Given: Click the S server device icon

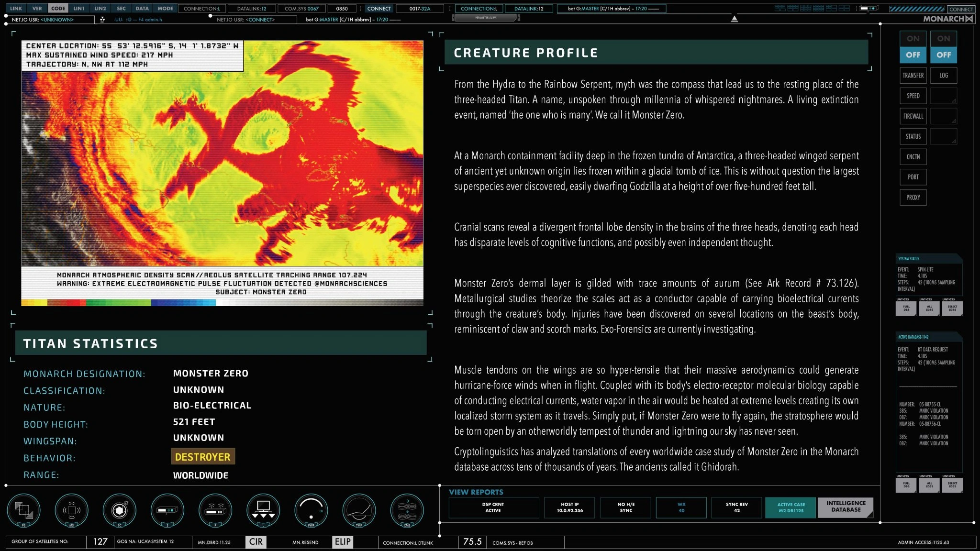Looking at the screenshot, I should (x=168, y=510).
